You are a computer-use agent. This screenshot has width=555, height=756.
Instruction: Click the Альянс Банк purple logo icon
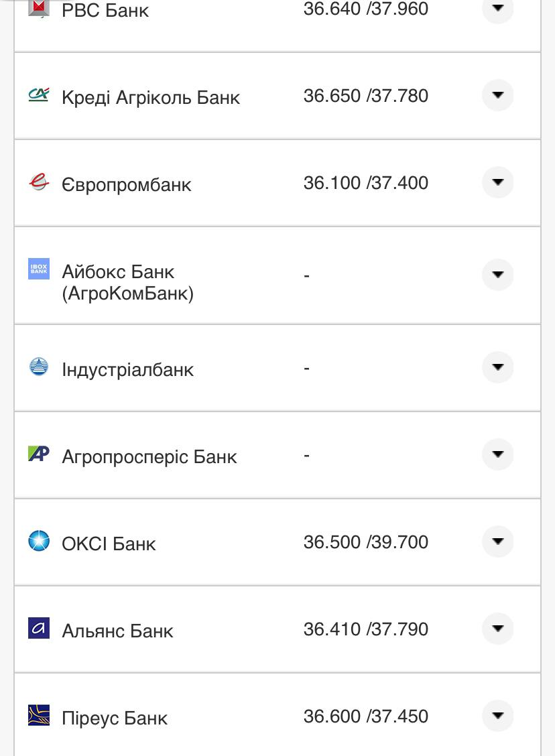pyautogui.click(x=39, y=628)
